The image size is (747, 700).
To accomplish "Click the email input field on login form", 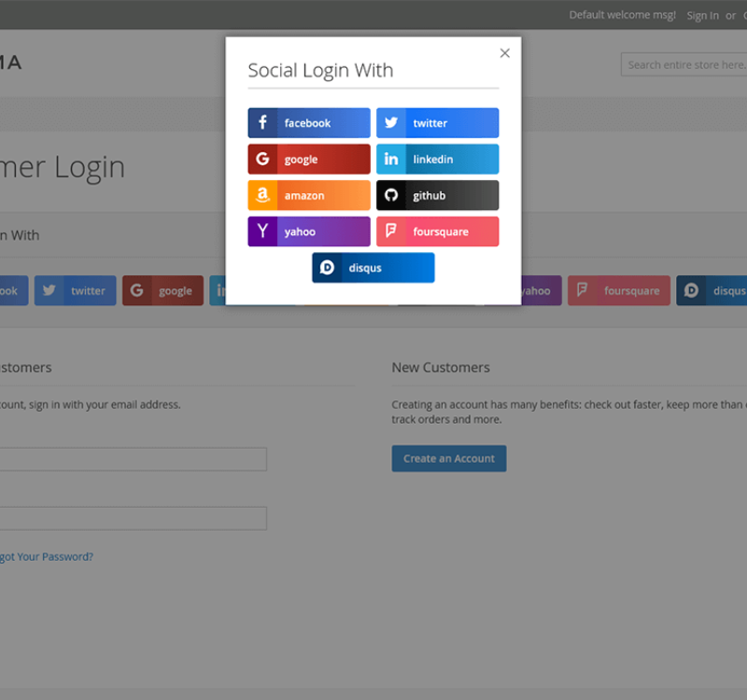I will (133, 459).
